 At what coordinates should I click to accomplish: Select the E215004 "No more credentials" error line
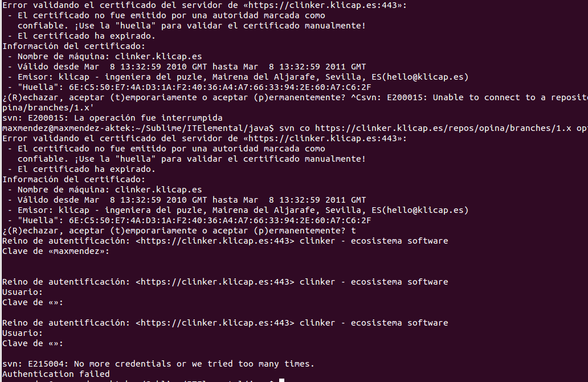point(158,364)
